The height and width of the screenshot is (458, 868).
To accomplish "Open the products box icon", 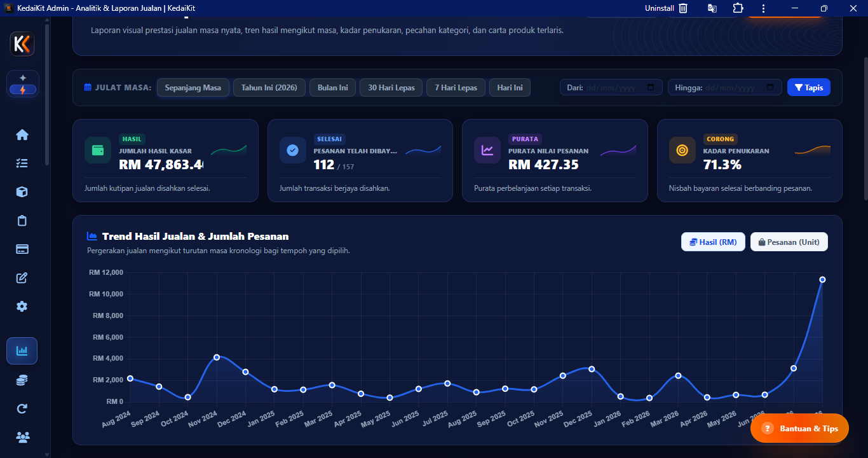I will tap(22, 192).
